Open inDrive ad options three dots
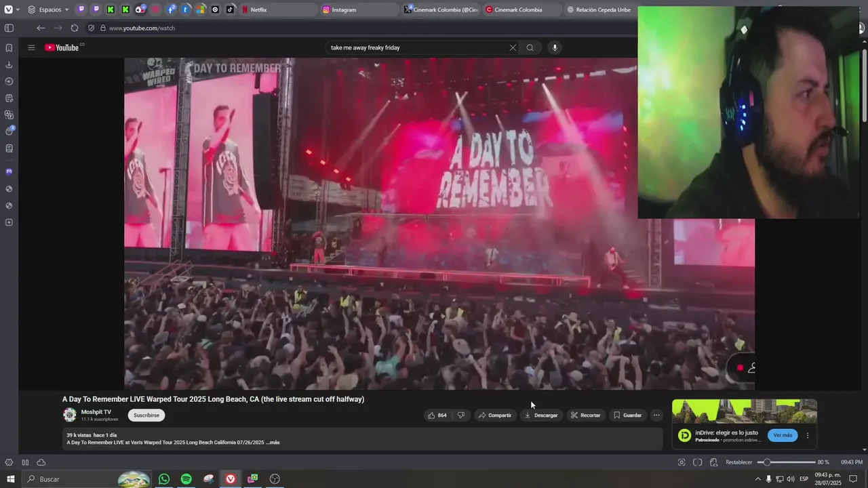Viewport: 868px width, 488px height. [x=808, y=435]
